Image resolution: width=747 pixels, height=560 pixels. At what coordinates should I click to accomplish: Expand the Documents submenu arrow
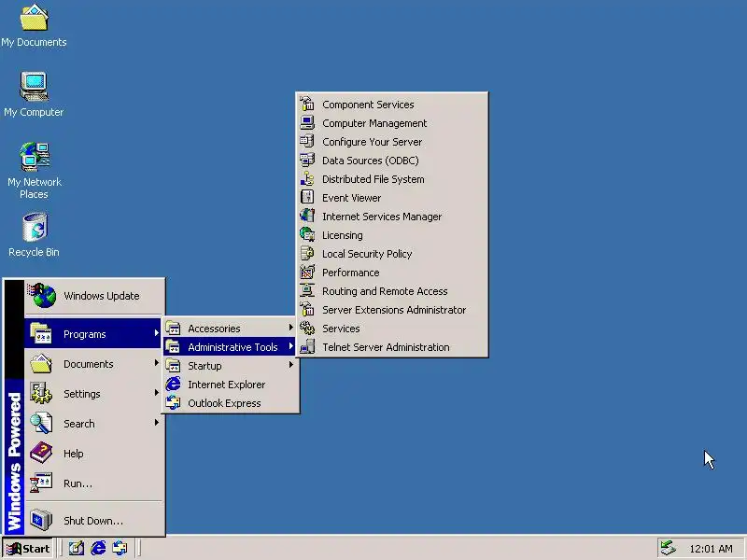coord(156,363)
